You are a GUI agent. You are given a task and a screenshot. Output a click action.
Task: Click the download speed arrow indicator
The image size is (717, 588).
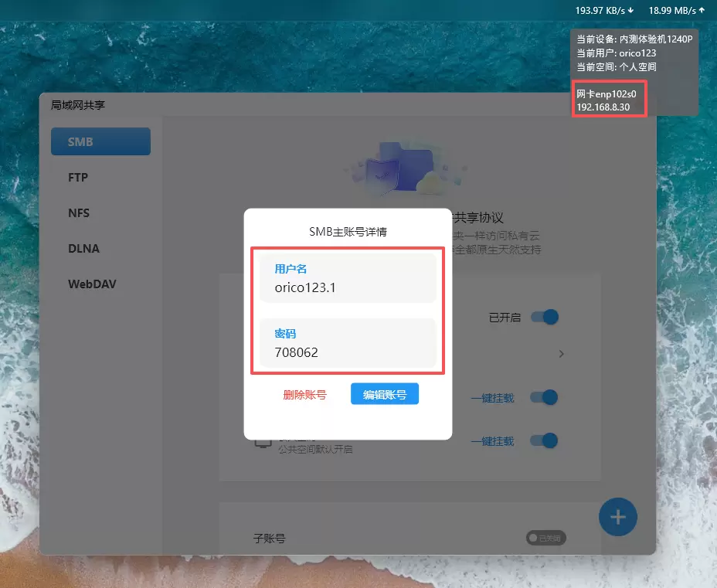(x=631, y=11)
